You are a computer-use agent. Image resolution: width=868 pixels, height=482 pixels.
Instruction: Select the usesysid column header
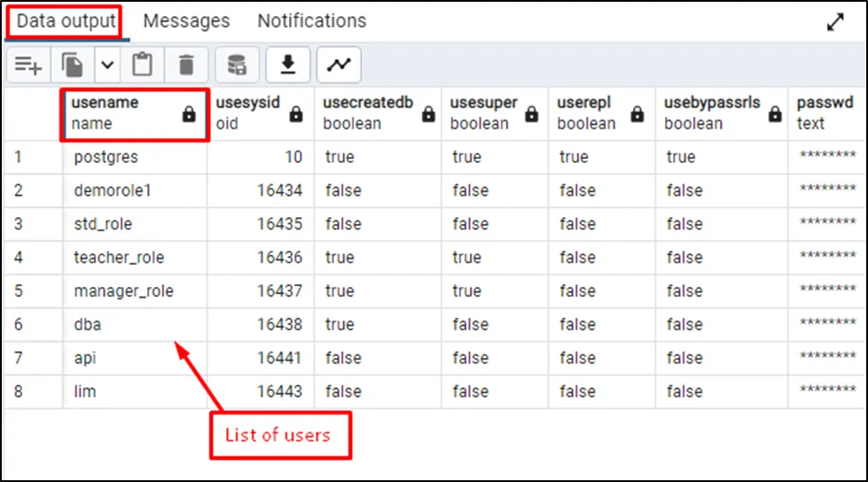(x=248, y=113)
